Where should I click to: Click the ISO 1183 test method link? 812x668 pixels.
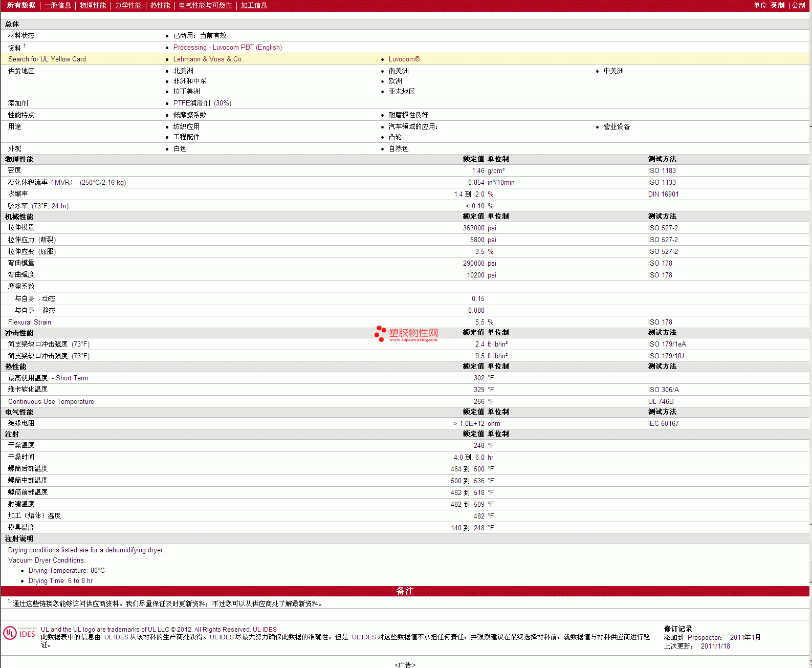coord(662,171)
